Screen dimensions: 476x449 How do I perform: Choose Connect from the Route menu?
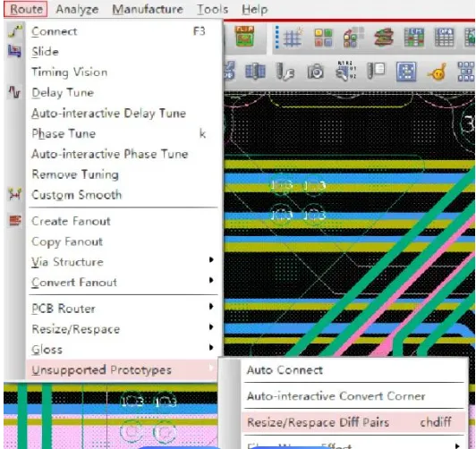click(122, 31)
